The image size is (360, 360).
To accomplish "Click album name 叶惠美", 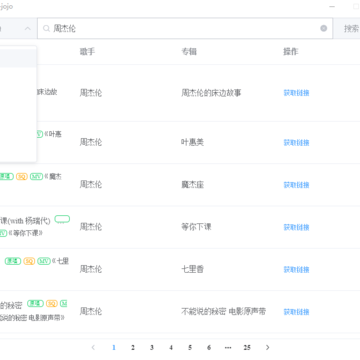I will pyautogui.click(x=192, y=142).
